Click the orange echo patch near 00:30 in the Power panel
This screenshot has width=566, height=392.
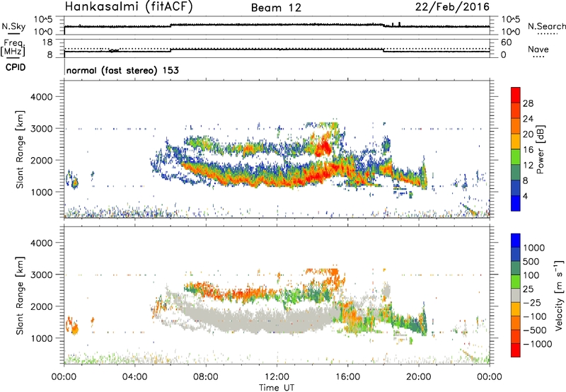75,183
